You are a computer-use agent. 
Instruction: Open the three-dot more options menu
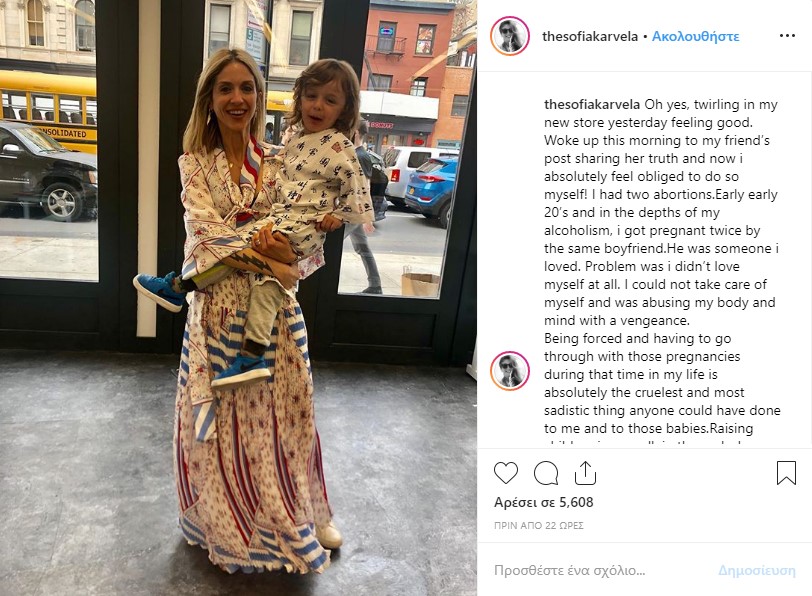coord(787,36)
